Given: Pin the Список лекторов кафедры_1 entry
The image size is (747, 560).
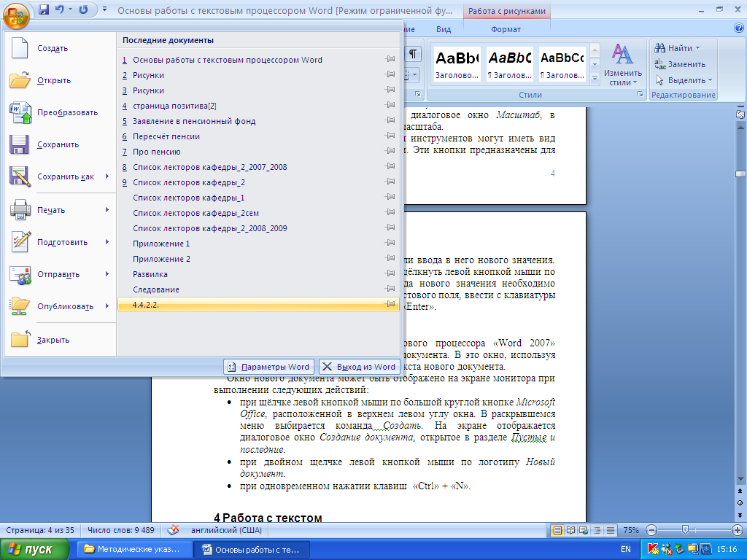Looking at the screenshot, I should coord(390,197).
